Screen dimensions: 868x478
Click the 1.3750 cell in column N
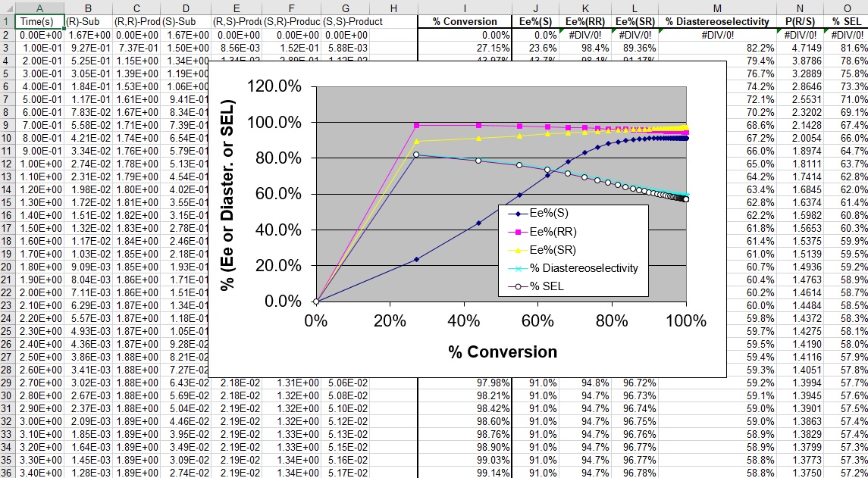pyautogui.click(x=800, y=474)
